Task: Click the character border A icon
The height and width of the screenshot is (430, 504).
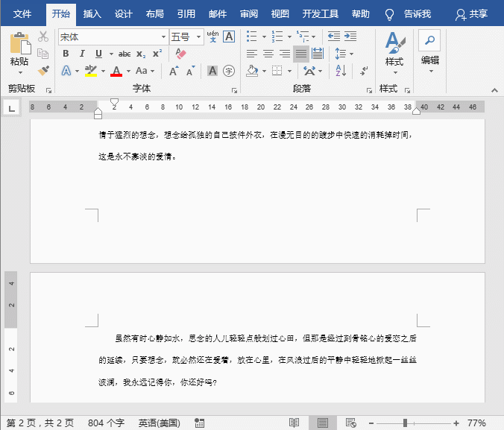Action: [229, 37]
